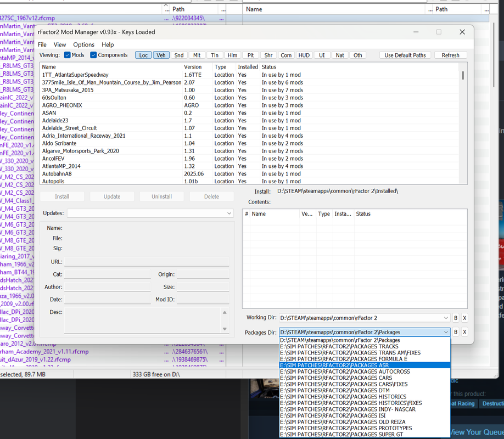
Task: Select PACKAGES ISI option
Action: tap(365, 415)
